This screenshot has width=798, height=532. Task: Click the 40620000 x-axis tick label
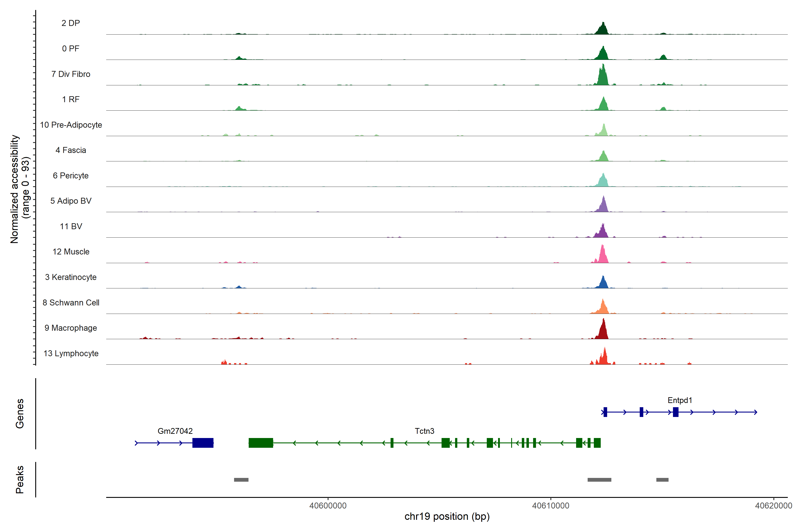pos(774,506)
